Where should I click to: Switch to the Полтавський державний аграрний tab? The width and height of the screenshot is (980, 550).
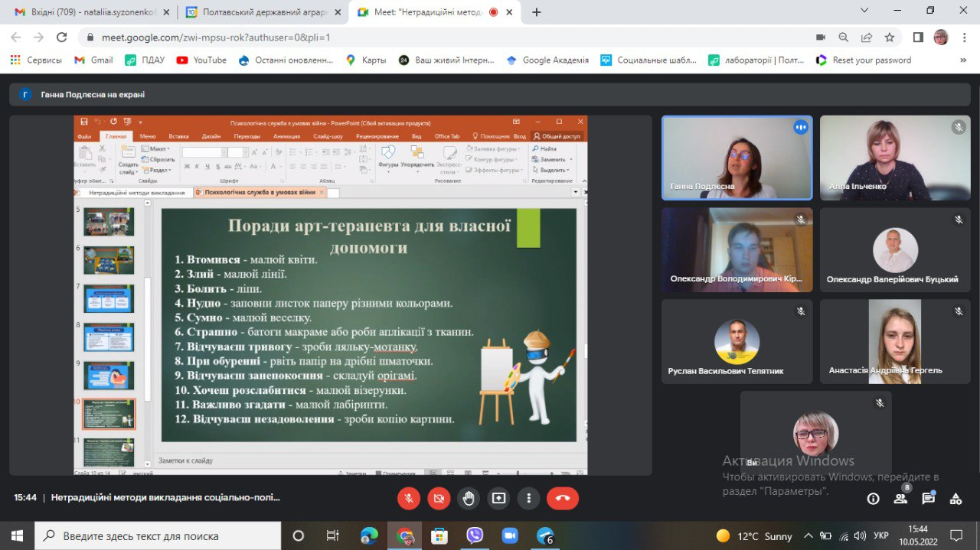pos(262,12)
